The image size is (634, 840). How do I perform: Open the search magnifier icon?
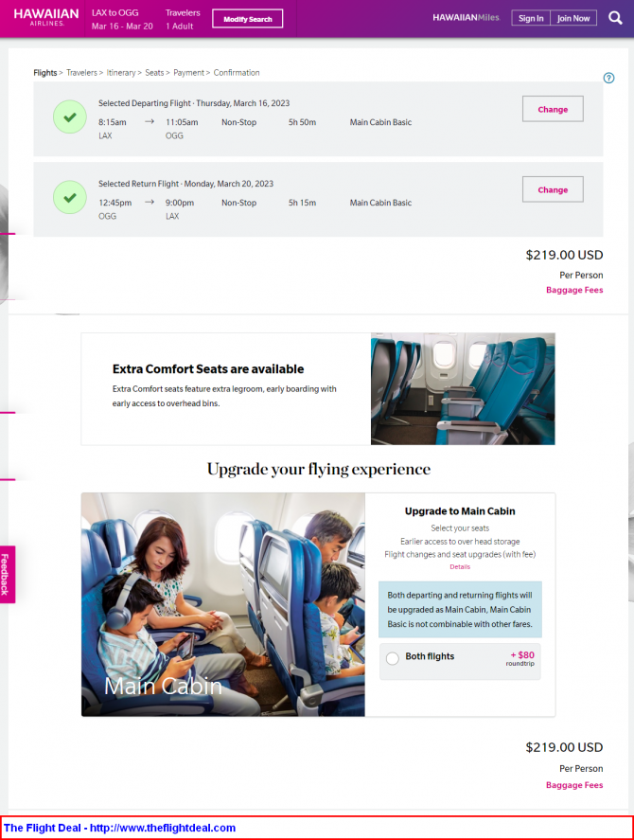pos(615,18)
